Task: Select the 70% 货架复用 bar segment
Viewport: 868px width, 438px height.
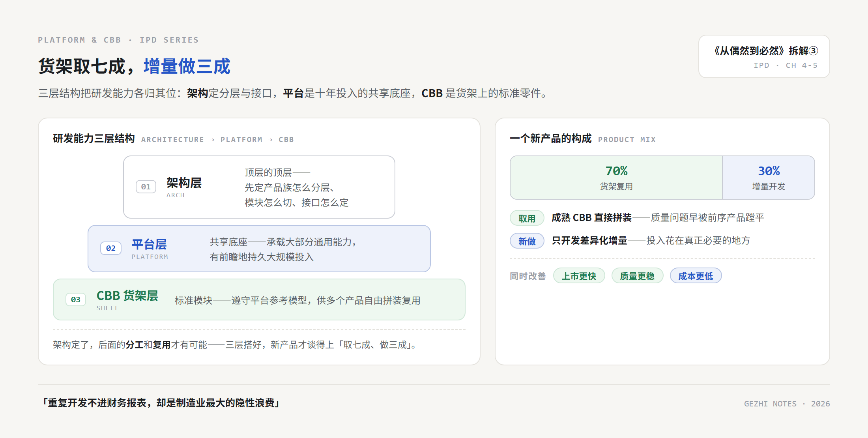Action: [x=616, y=178]
